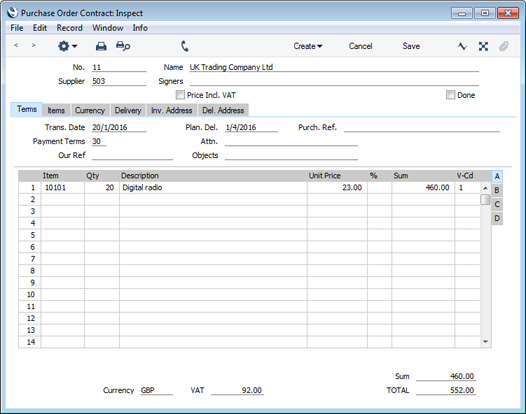This screenshot has height=414, width=526.
Task: Click the cross-arrows toolbar icon
Action: click(x=483, y=46)
